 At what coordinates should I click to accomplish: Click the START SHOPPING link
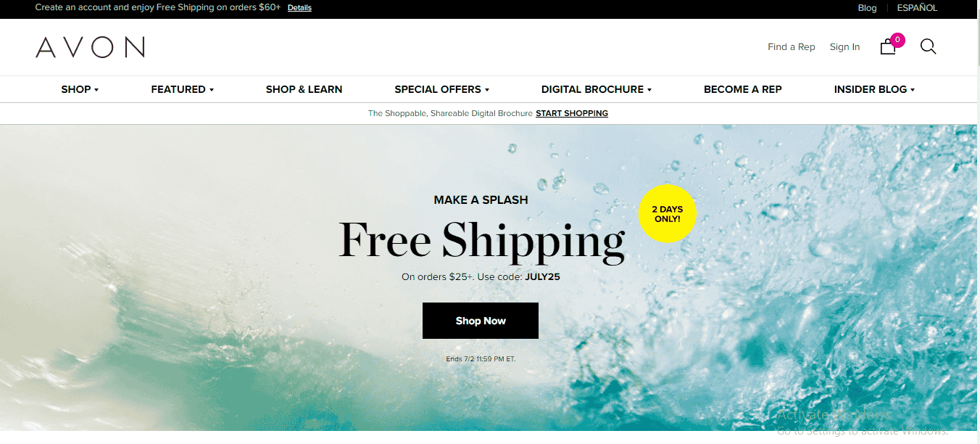coord(572,113)
